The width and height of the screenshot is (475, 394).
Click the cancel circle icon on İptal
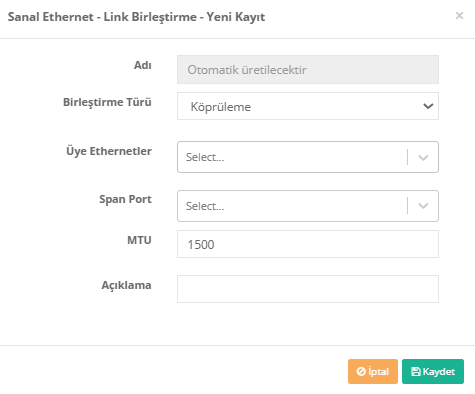361,371
